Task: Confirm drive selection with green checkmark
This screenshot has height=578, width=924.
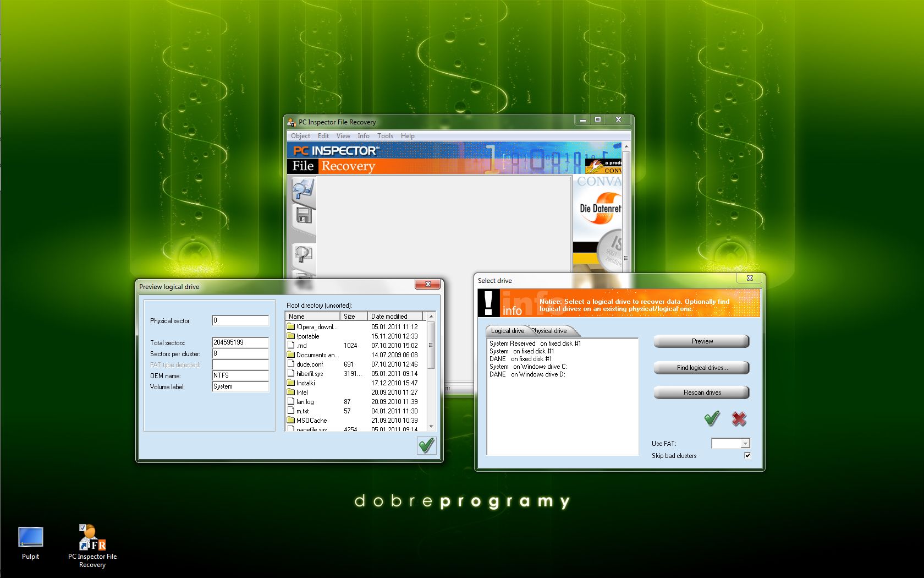Action: [712, 419]
